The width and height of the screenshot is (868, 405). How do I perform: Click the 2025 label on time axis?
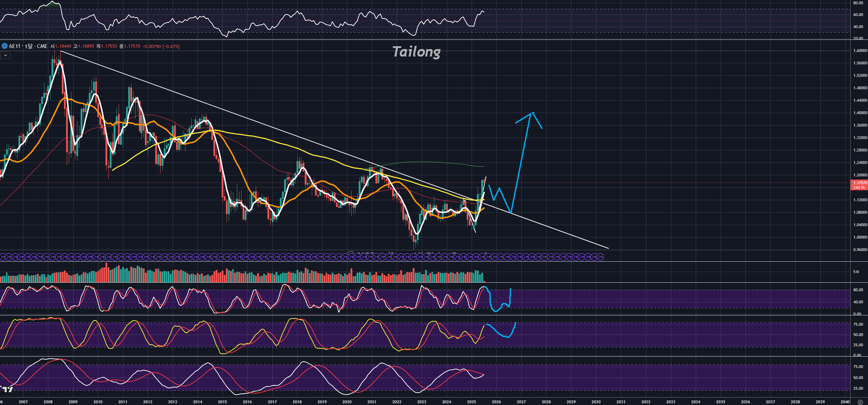tap(471, 402)
